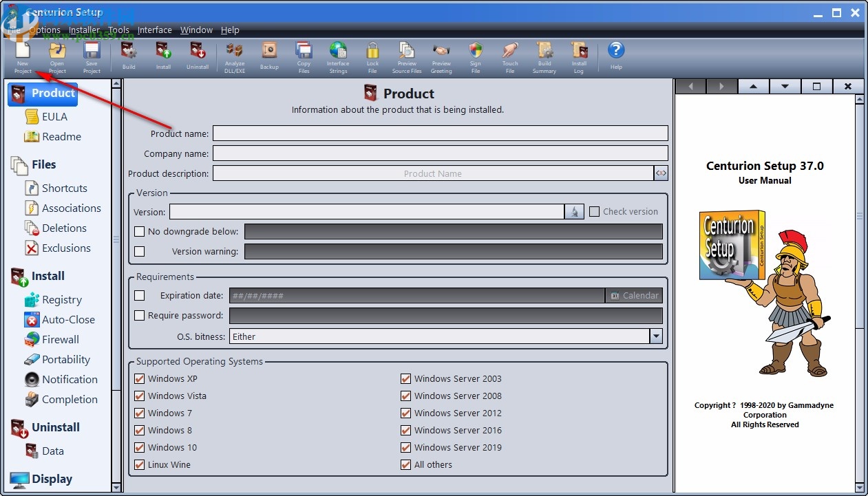Viewport: 868px width, 496px height.
Task: Click the down arrow in manual panel header
Action: tap(785, 87)
